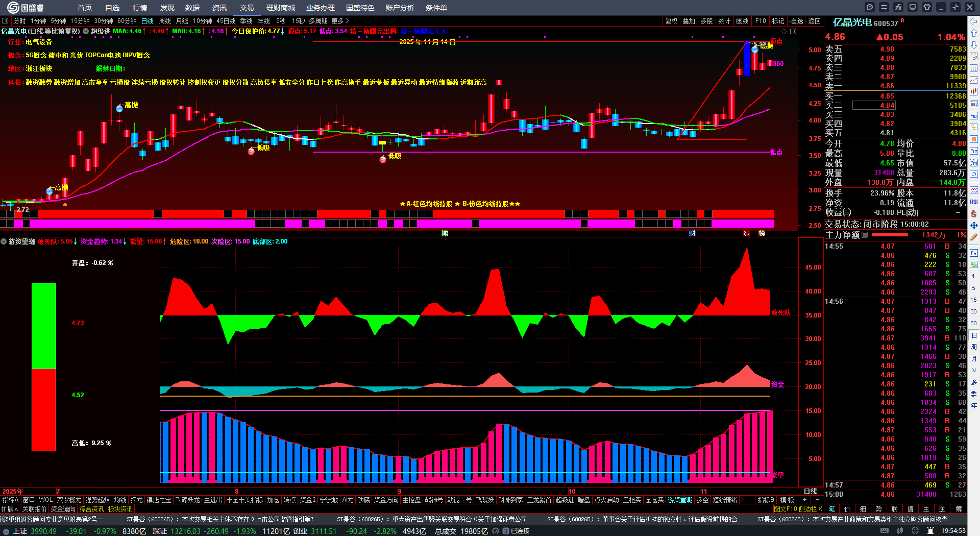This screenshot has width=980, height=536.
Task: Select the 资金流向 bottom tab
Action: (x=63, y=509)
